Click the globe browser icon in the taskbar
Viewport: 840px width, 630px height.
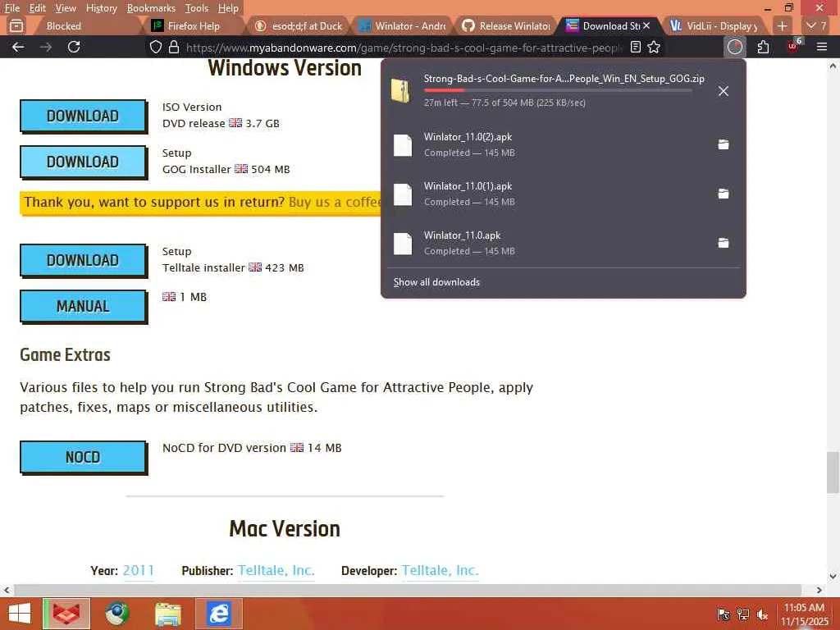point(116,614)
